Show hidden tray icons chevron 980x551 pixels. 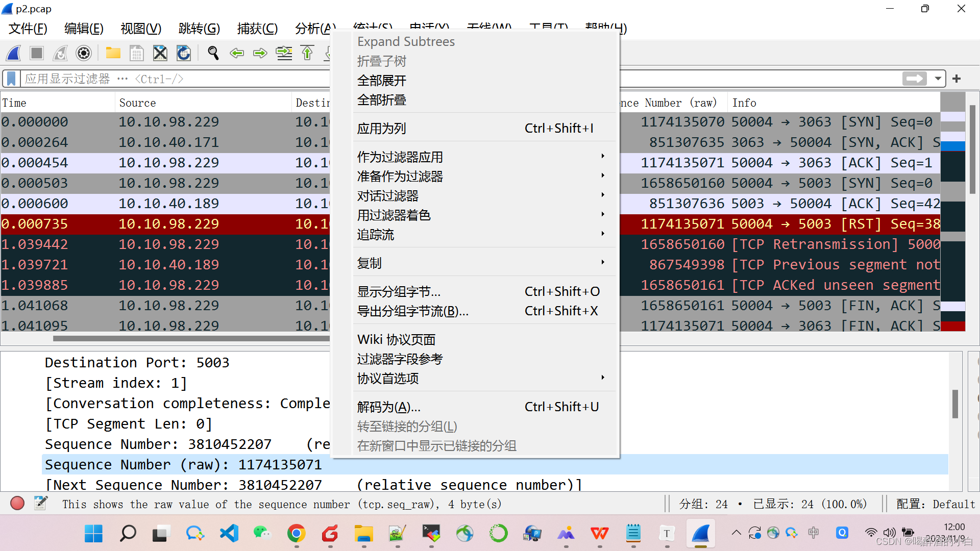click(x=736, y=533)
